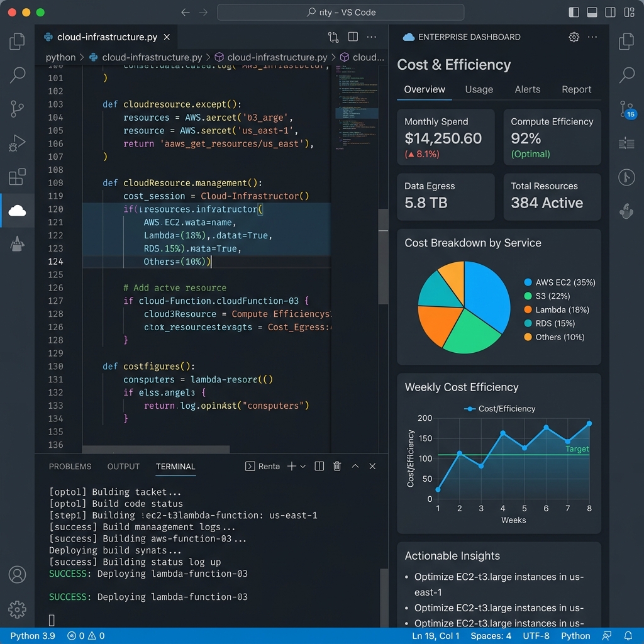Click the feedback icon in status bar
Viewport: 644px width, 644px height.
(607, 636)
